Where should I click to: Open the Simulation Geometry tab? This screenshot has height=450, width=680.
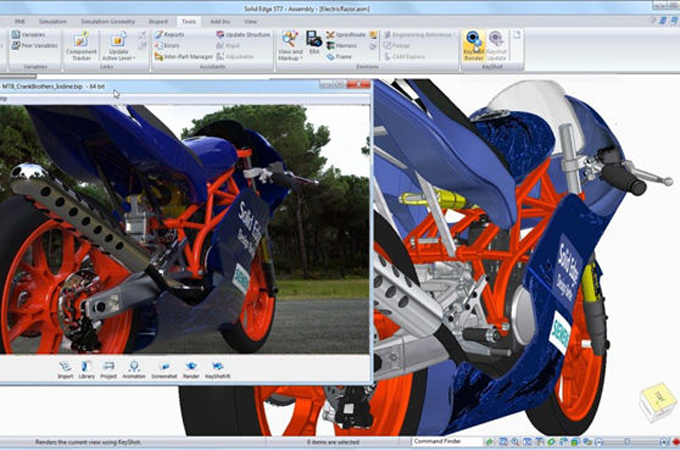[105, 20]
